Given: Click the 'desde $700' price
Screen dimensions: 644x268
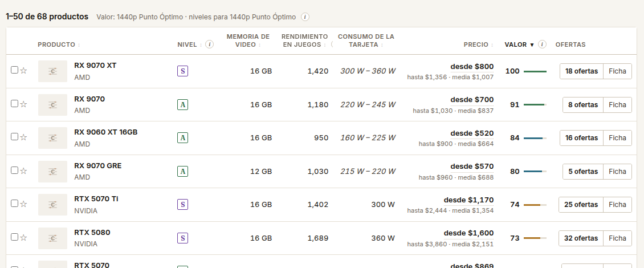Looking at the screenshot, I should pos(472,100).
